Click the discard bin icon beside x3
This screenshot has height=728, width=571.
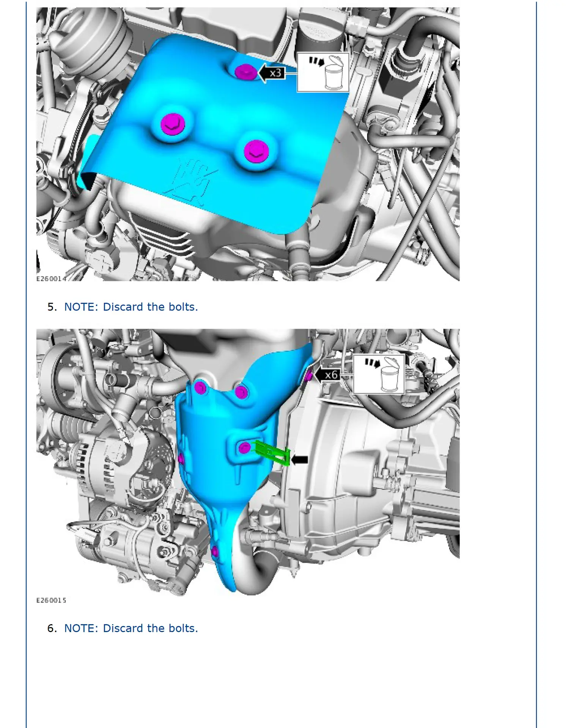323,72
